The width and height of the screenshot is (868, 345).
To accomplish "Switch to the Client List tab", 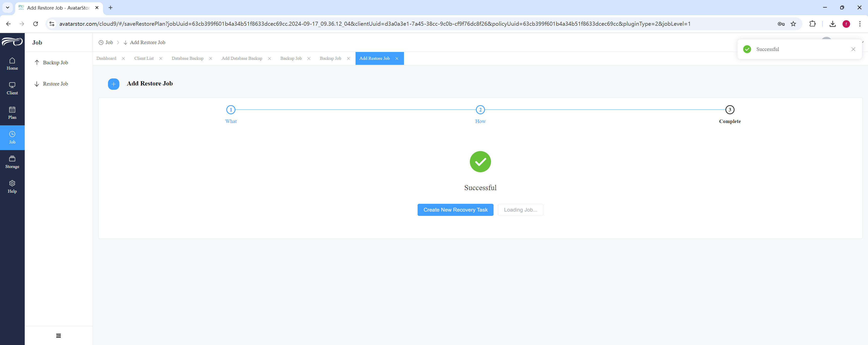I will tap(144, 58).
